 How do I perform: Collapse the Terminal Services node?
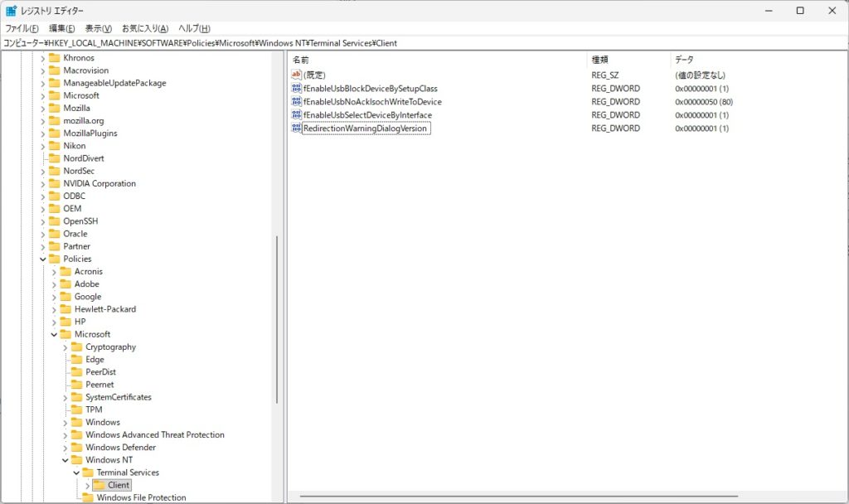(x=76, y=472)
